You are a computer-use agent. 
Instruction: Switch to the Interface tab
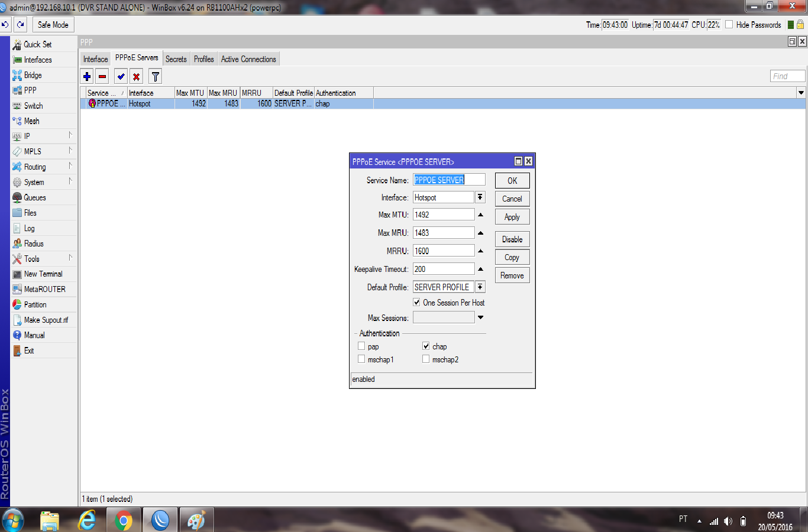pyautogui.click(x=95, y=59)
